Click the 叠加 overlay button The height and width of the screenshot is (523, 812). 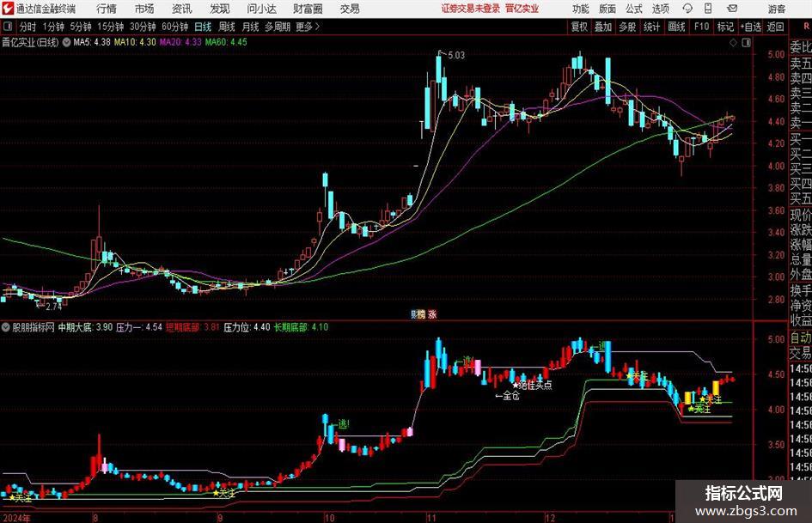click(x=603, y=27)
